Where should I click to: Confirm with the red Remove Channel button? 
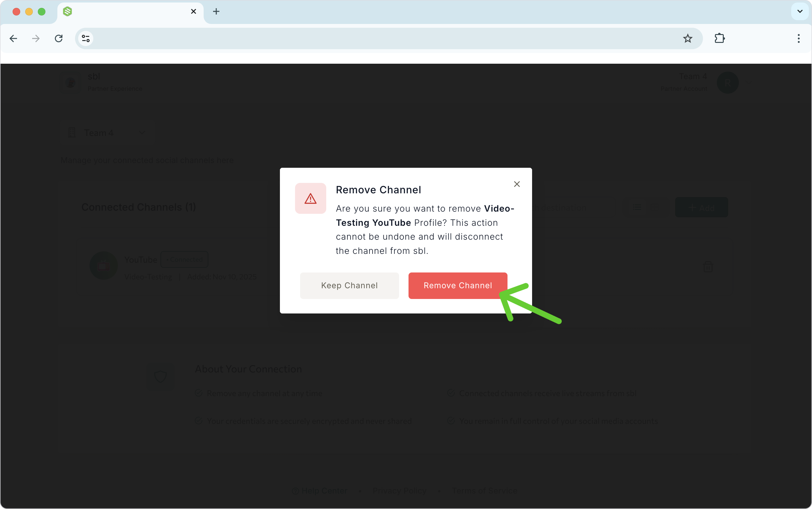pyautogui.click(x=457, y=285)
